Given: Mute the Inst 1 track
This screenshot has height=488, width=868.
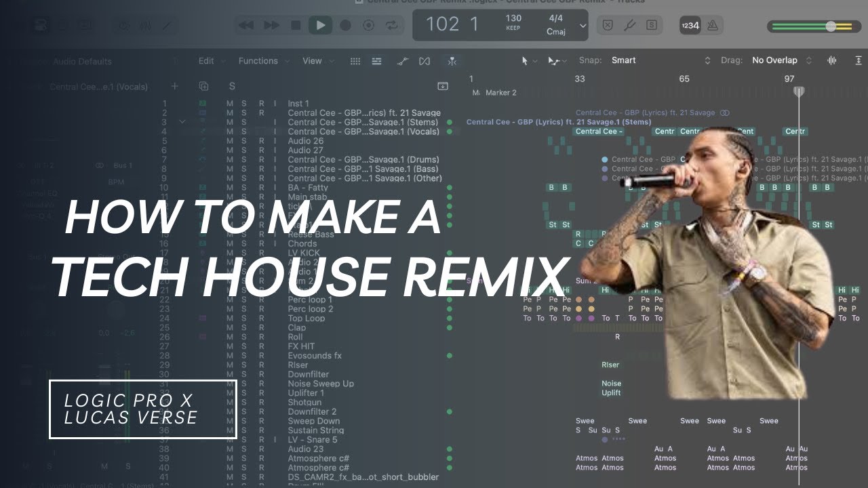Looking at the screenshot, I should (230, 104).
